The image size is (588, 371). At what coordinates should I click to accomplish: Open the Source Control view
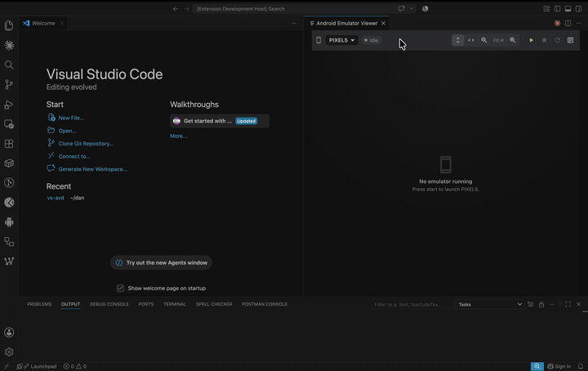pos(9,84)
